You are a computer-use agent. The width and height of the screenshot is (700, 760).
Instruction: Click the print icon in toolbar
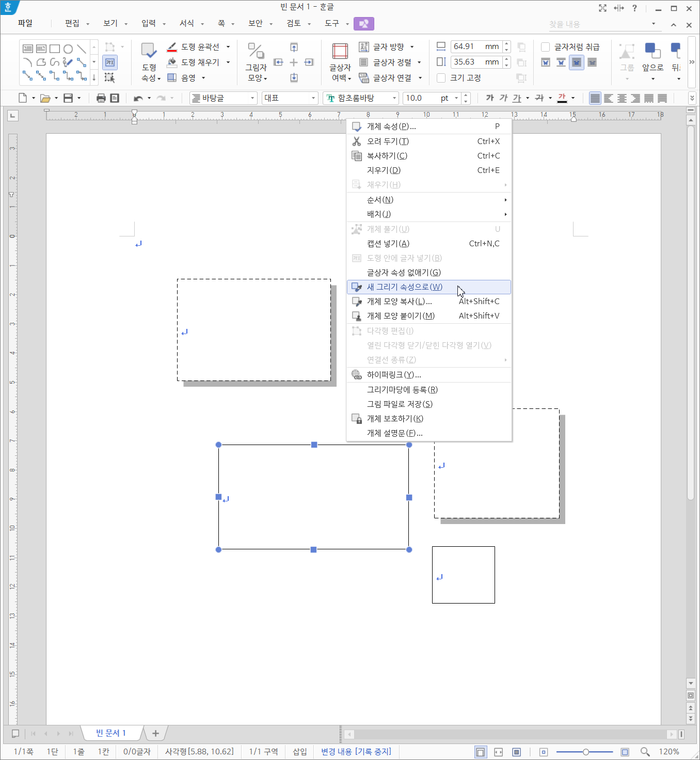101,98
